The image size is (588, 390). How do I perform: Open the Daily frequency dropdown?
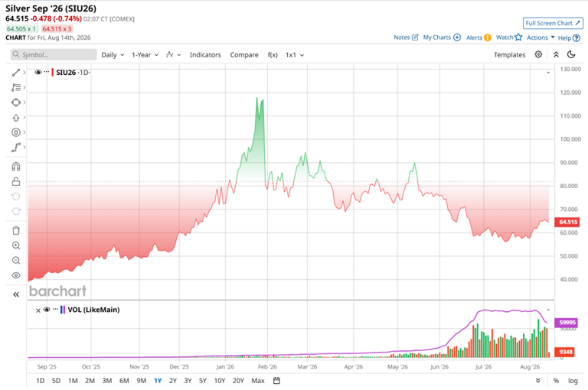[x=113, y=55]
